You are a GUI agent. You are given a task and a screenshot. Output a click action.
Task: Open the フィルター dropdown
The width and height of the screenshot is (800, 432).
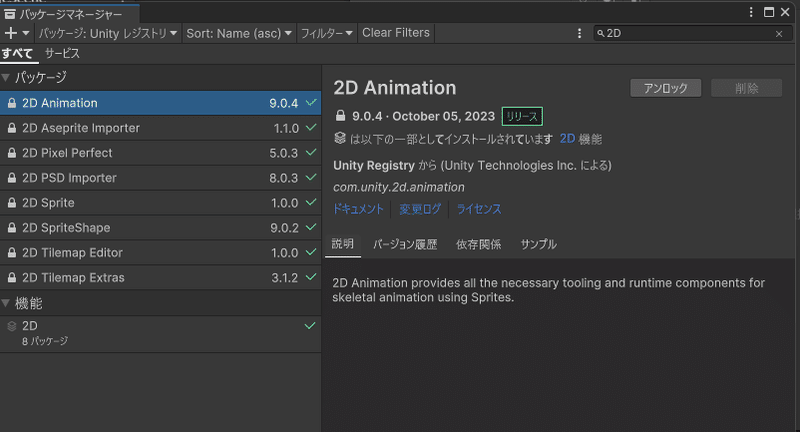pos(327,33)
